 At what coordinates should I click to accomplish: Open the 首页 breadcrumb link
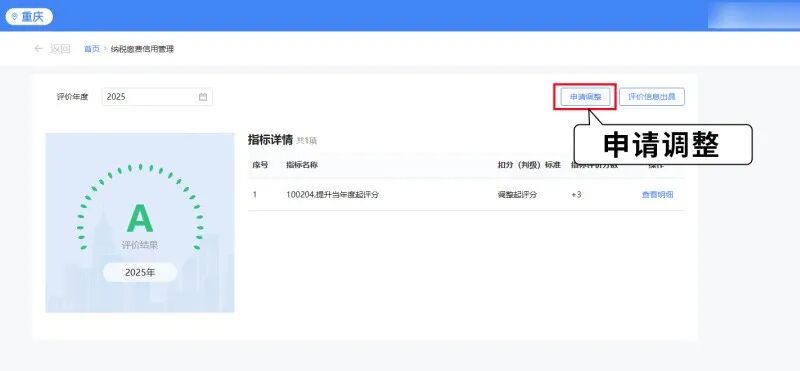[x=92, y=49]
